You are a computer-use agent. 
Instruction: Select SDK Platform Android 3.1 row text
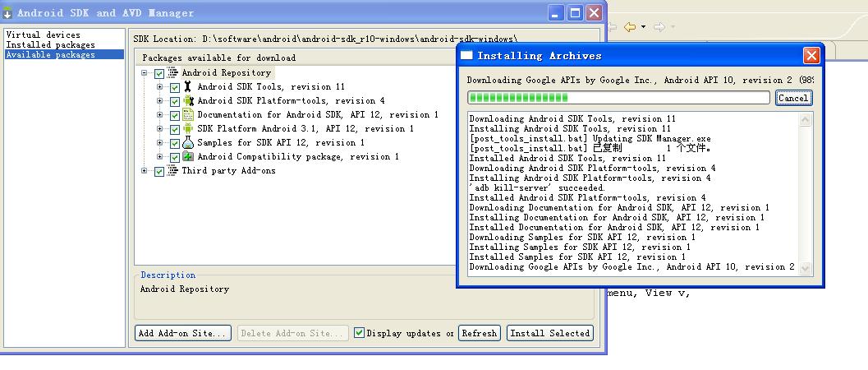pos(305,128)
